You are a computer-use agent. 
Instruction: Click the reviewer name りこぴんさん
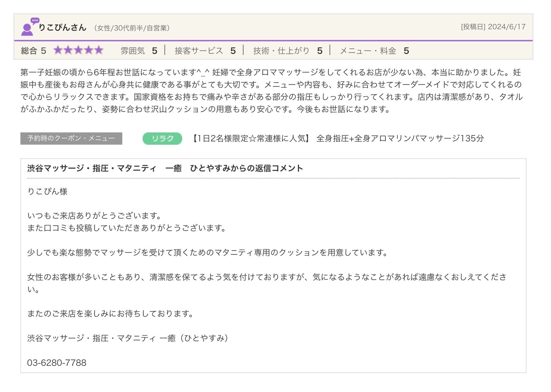click(62, 27)
